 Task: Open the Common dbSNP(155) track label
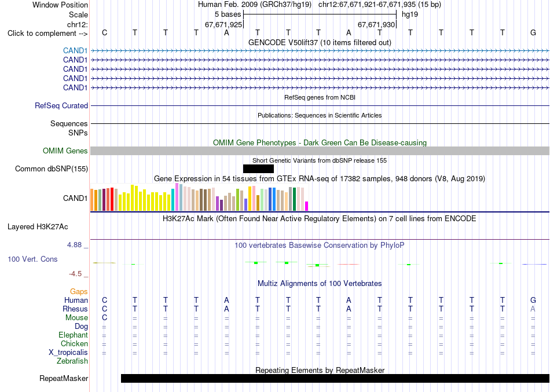pos(52,169)
